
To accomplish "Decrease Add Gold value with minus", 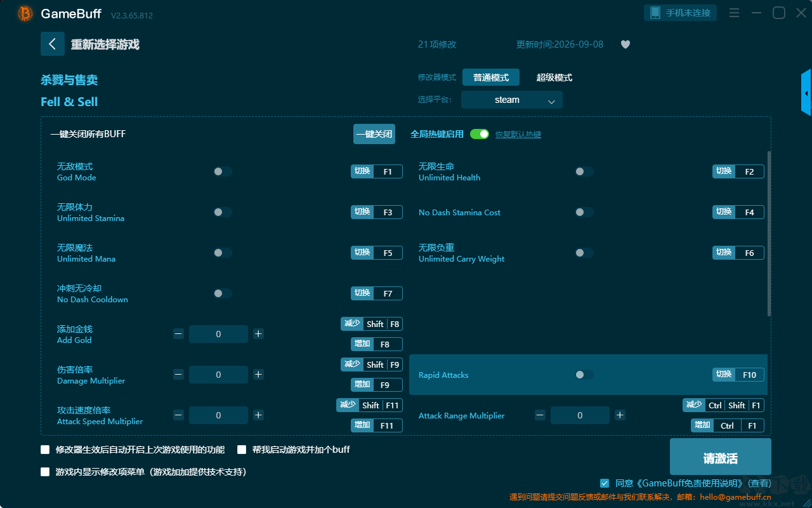I will [x=179, y=334].
